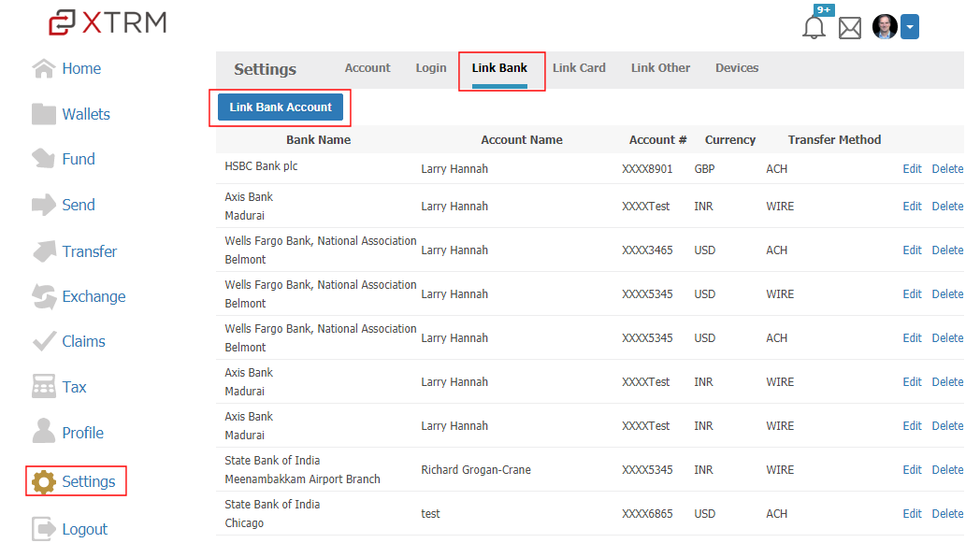The image size is (980, 543).
Task: Delete the Wells Fargo XXXX5345 ACH account
Action: tap(947, 338)
